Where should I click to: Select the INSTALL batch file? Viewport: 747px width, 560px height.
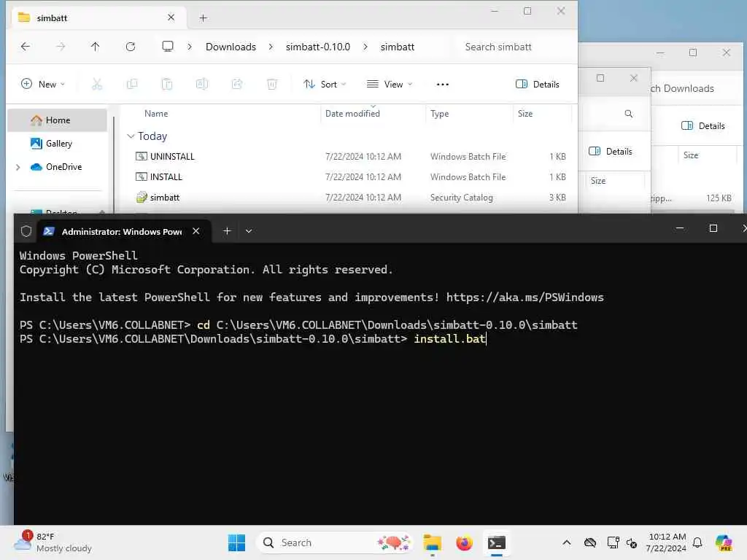350,177
